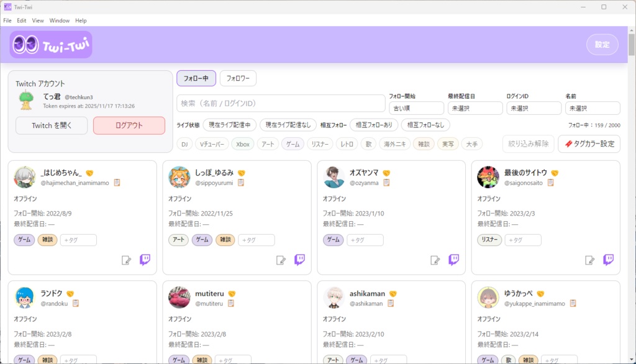Copy オズヤンマ's login ID using clipboard icon
The image size is (636, 364).
click(387, 183)
